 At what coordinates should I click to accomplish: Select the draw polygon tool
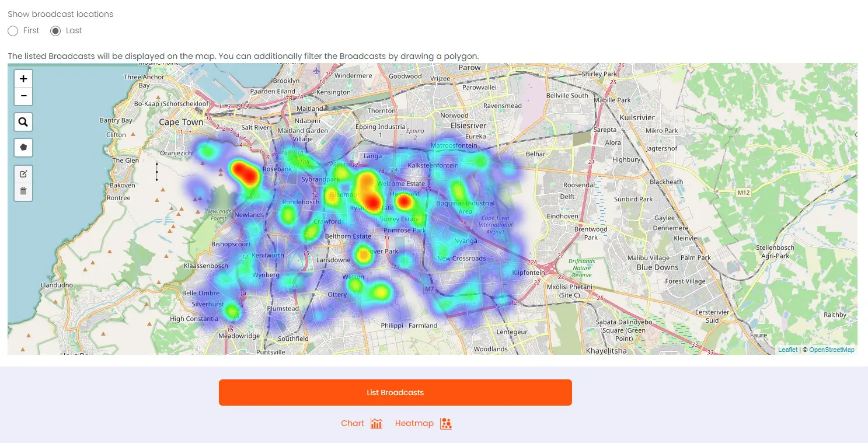tap(23, 148)
